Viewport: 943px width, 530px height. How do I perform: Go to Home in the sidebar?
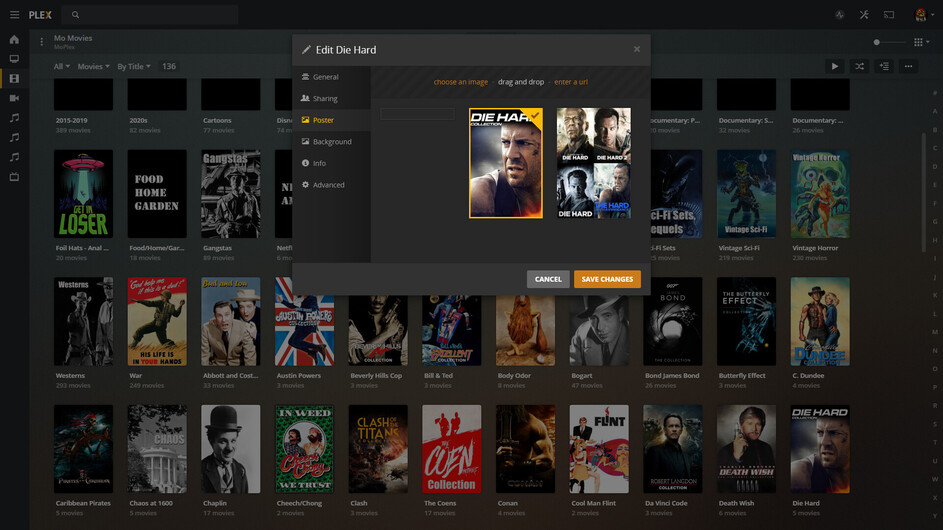point(14,40)
